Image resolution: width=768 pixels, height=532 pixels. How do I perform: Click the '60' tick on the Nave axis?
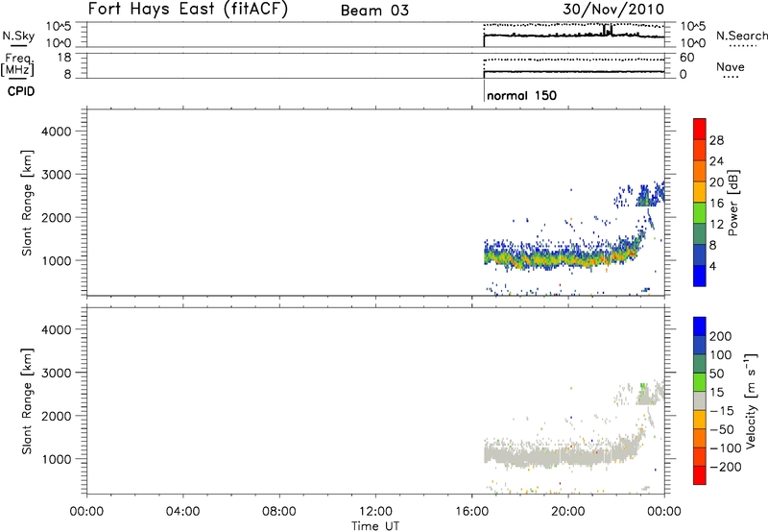click(x=686, y=58)
